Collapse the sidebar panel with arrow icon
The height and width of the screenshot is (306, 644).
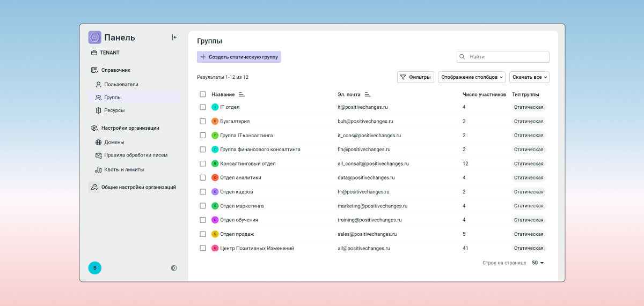pyautogui.click(x=174, y=38)
